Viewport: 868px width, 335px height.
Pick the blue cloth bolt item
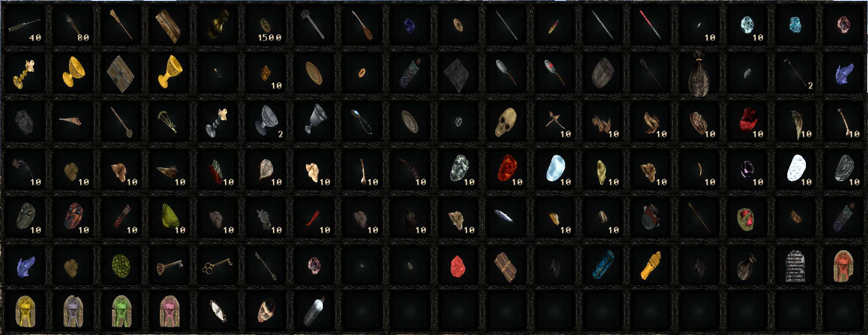tap(603, 265)
